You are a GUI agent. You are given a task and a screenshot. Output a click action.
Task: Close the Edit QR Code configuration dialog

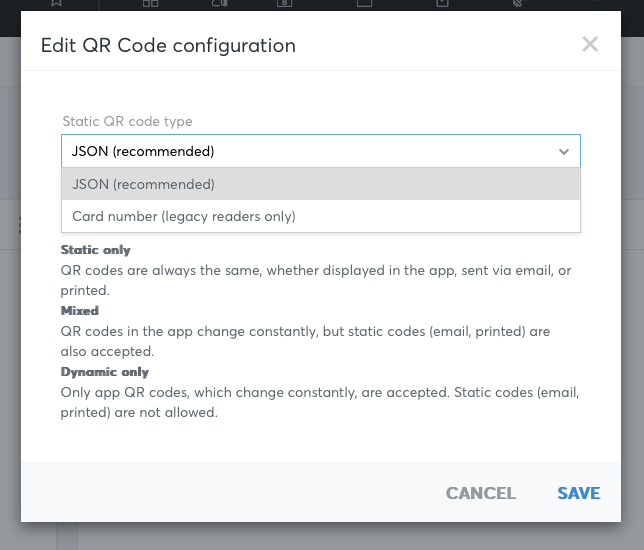[590, 44]
